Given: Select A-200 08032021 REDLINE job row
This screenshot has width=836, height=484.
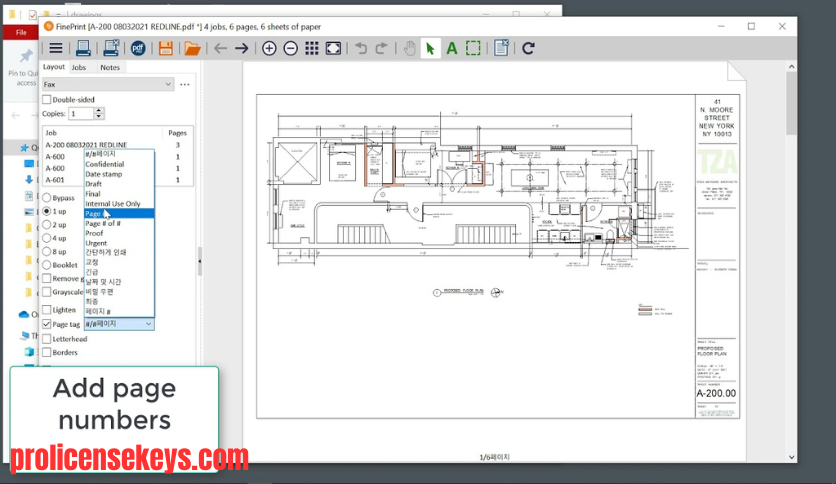Looking at the screenshot, I should point(117,145).
